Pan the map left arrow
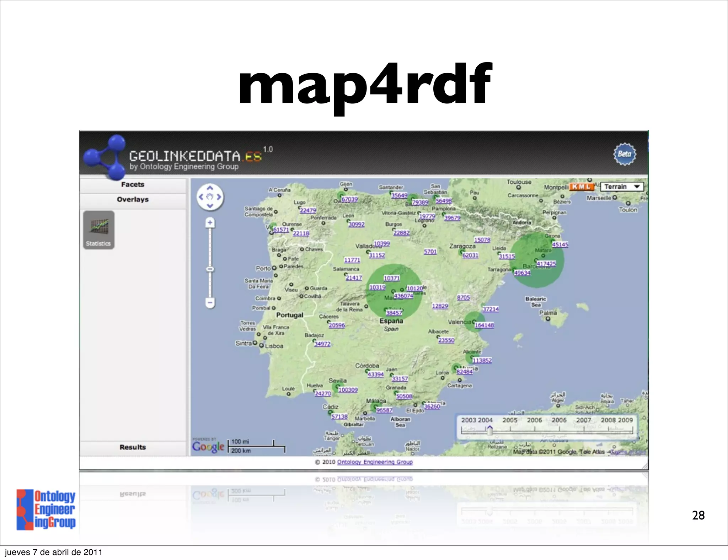728x560 pixels. [201, 197]
